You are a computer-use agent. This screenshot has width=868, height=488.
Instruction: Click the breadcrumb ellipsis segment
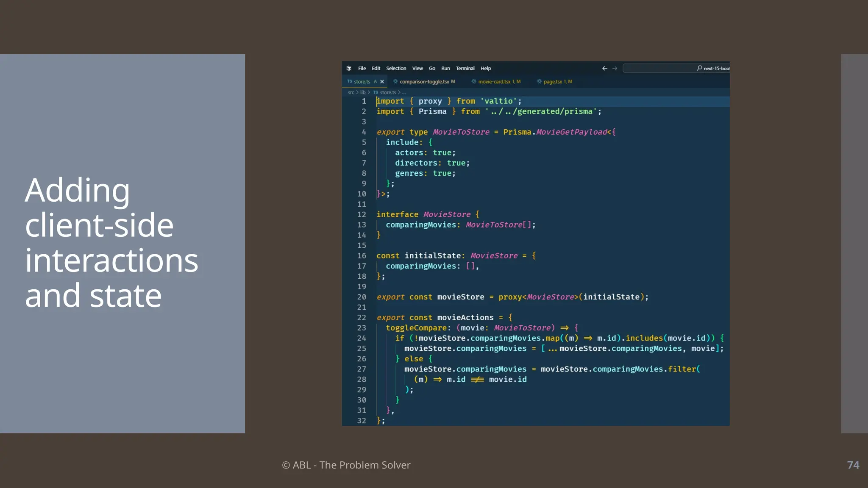[403, 92]
